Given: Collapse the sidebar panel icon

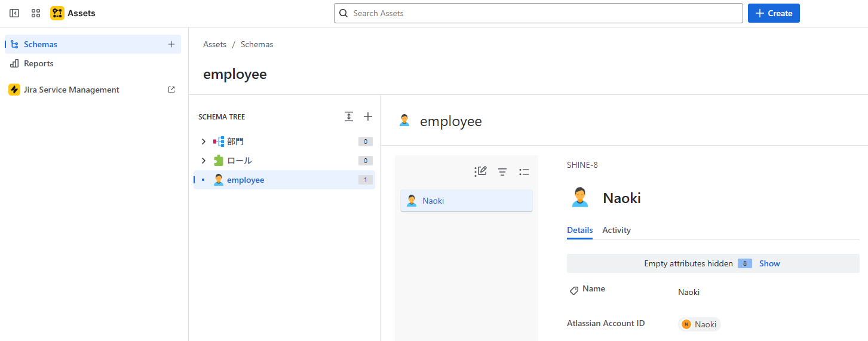Looking at the screenshot, I should pyautogui.click(x=14, y=13).
